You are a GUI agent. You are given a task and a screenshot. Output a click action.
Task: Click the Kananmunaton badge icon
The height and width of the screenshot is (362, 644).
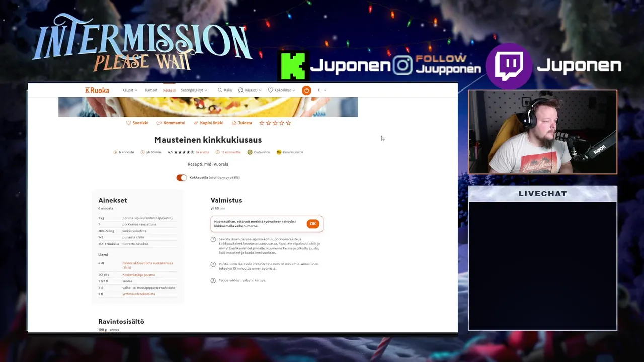279,152
